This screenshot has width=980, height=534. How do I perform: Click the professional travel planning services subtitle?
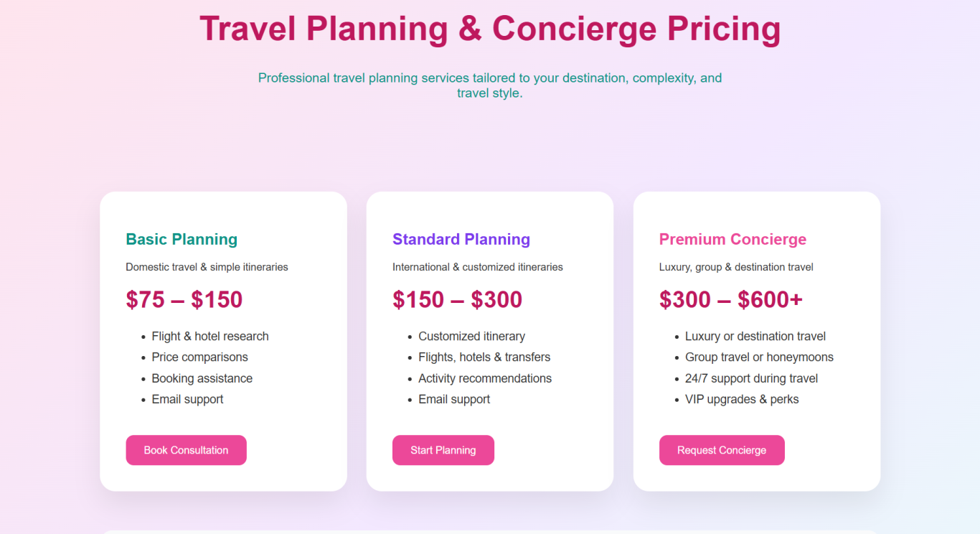click(490, 85)
